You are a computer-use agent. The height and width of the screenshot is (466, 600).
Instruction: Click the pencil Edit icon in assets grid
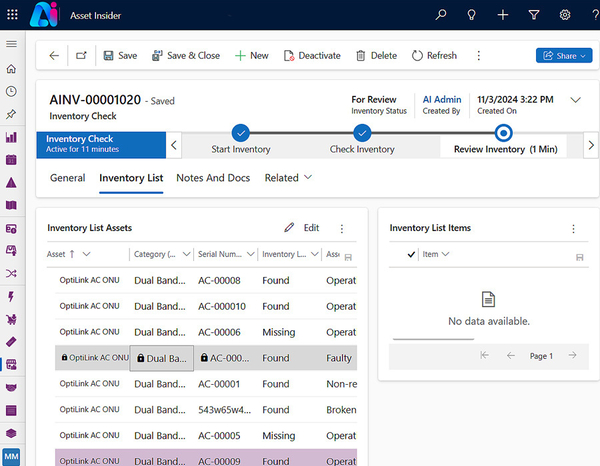(x=289, y=228)
